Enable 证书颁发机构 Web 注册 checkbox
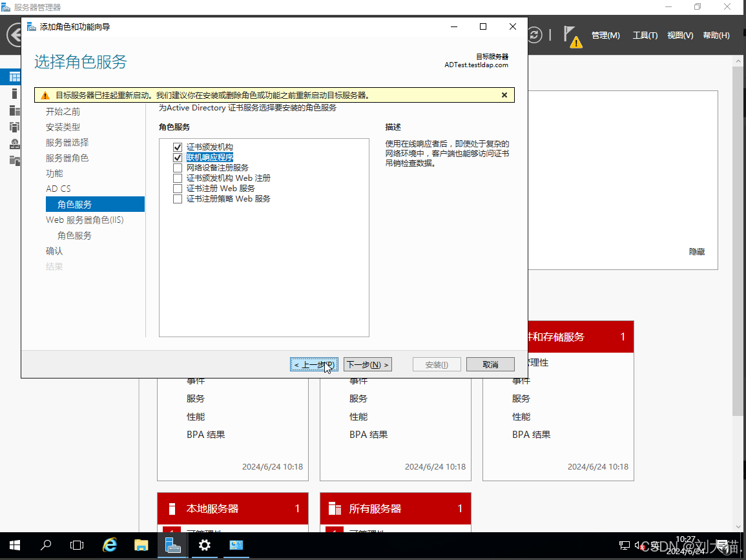 tap(178, 178)
